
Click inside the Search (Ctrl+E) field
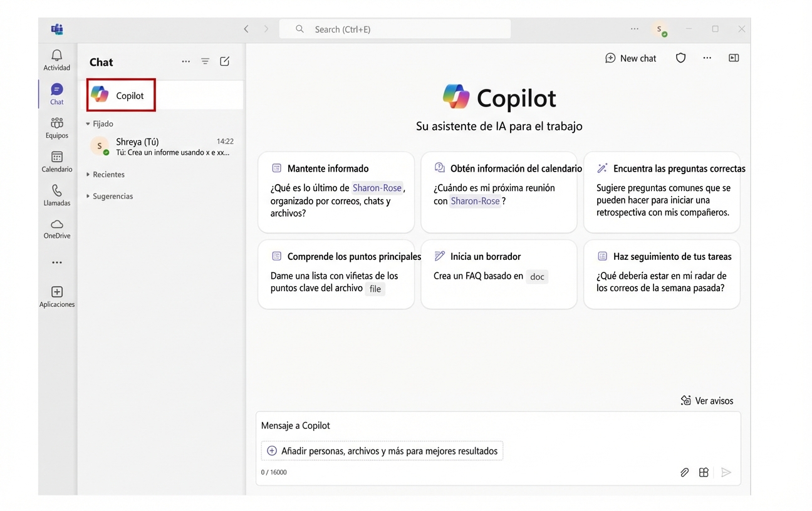click(x=395, y=29)
